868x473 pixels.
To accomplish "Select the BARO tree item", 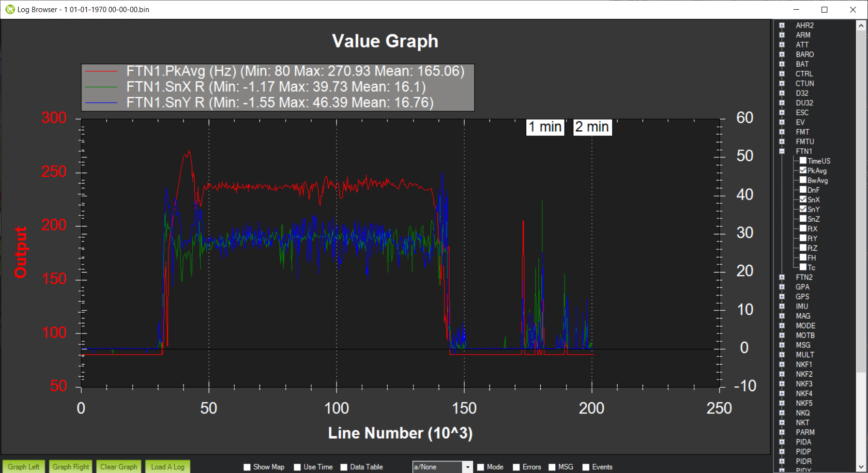I will click(805, 54).
